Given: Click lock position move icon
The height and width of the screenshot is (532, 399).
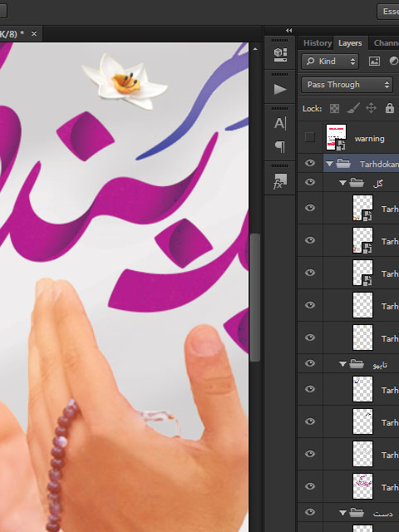Looking at the screenshot, I should [x=371, y=108].
